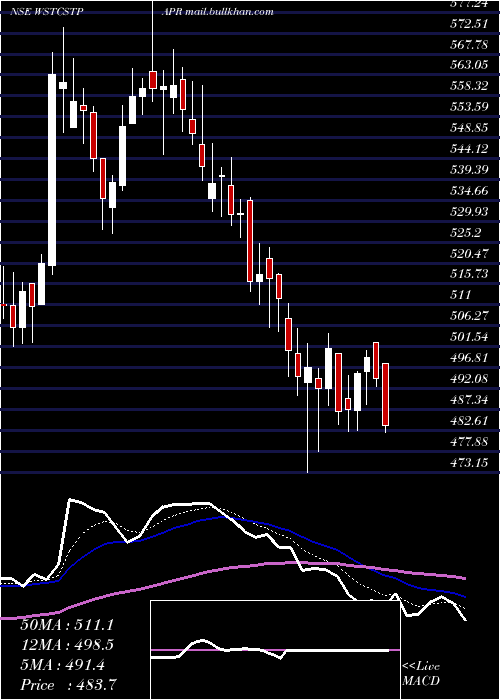Click the 492.08 price axis label
Image resolution: width=500 pixels, height=700 pixels.
tap(468, 379)
